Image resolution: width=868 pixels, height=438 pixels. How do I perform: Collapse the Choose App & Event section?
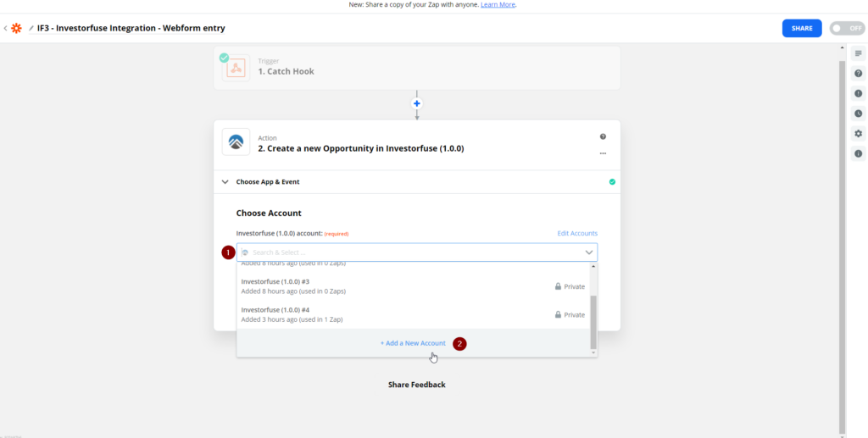coord(225,182)
